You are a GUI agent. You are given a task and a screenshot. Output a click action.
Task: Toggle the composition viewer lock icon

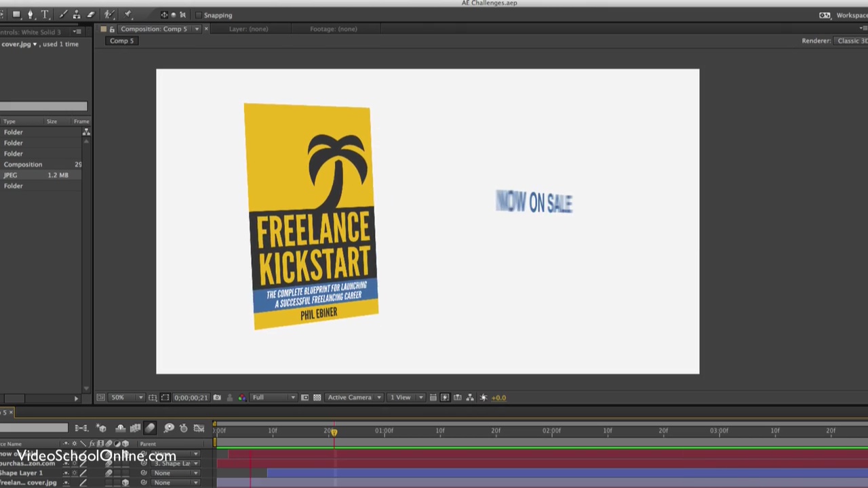[x=112, y=29]
